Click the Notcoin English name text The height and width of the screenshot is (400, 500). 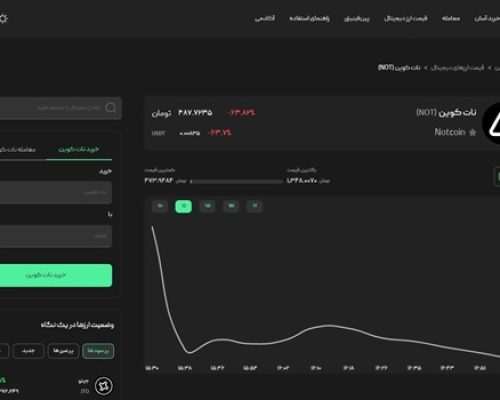tap(450, 132)
